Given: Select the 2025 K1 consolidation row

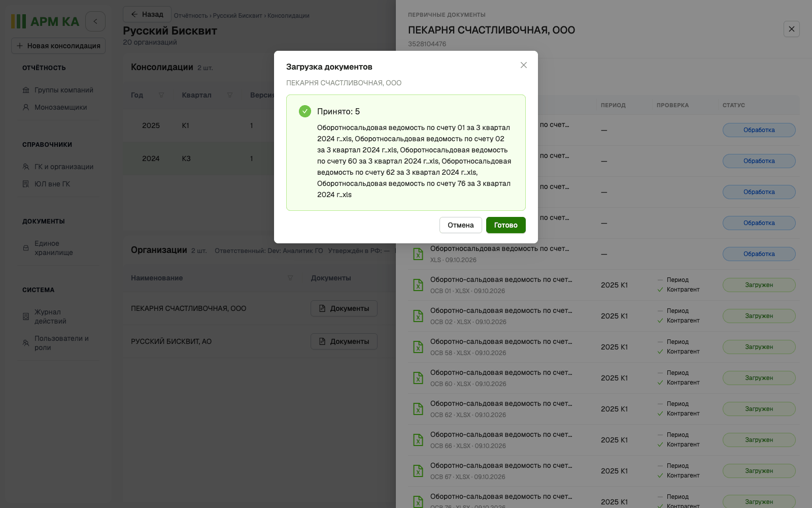Looking at the screenshot, I should point(259,125).
